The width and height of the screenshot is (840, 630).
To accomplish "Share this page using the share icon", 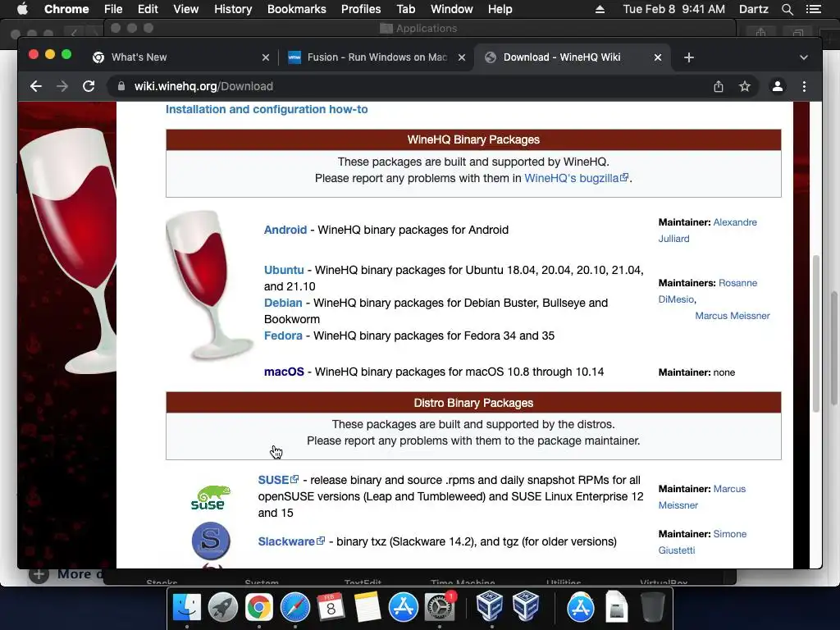I will click(719, 86).
